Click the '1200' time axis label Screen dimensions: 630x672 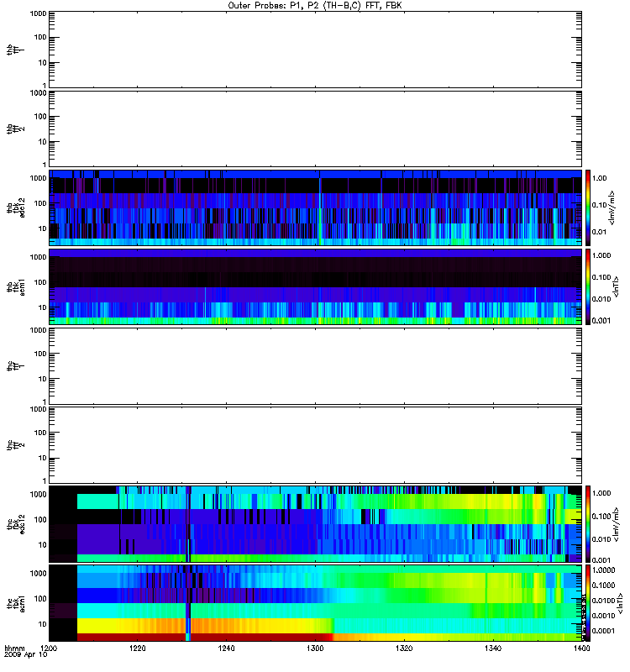49,648
